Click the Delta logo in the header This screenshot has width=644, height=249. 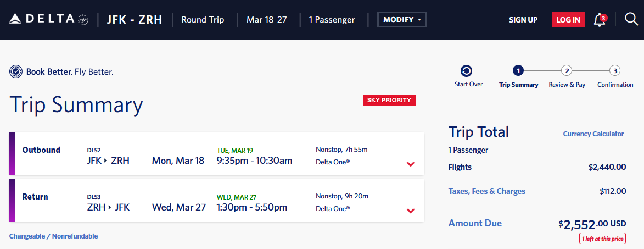[49, 19]
